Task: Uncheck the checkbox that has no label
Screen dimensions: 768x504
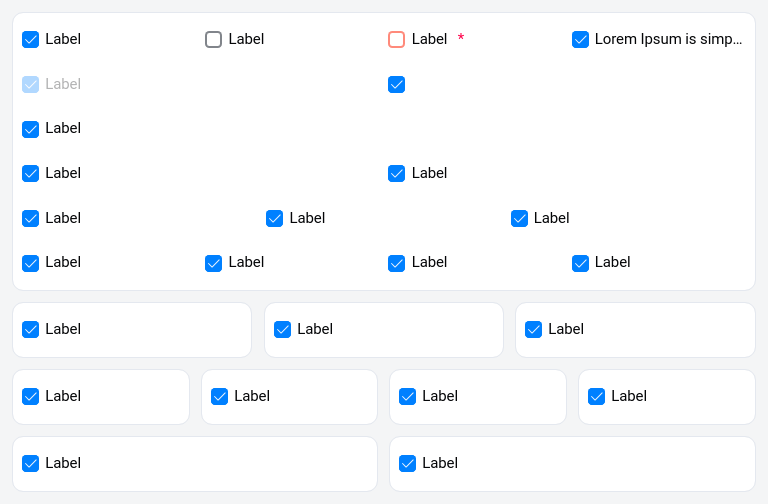Action: coord(396,84)
